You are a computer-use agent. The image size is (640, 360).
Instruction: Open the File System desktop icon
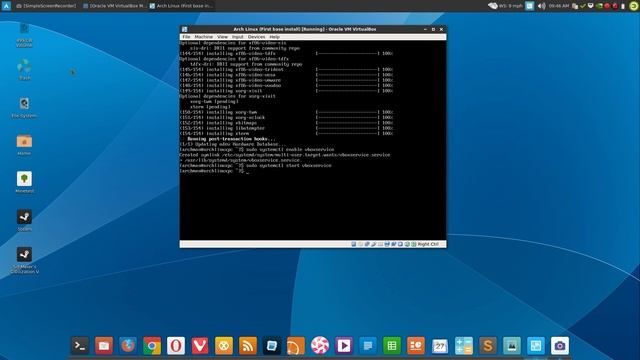[x=24, y=107]
